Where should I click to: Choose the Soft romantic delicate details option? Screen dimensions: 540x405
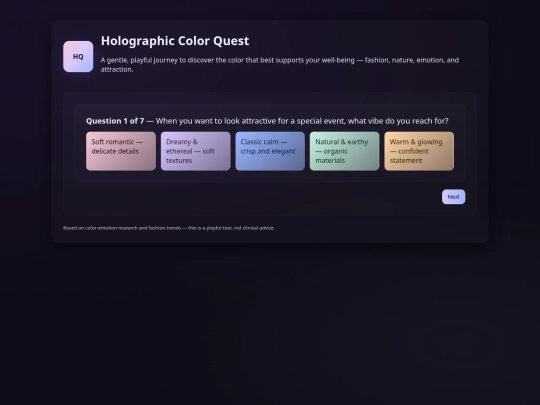click(121, 151)
